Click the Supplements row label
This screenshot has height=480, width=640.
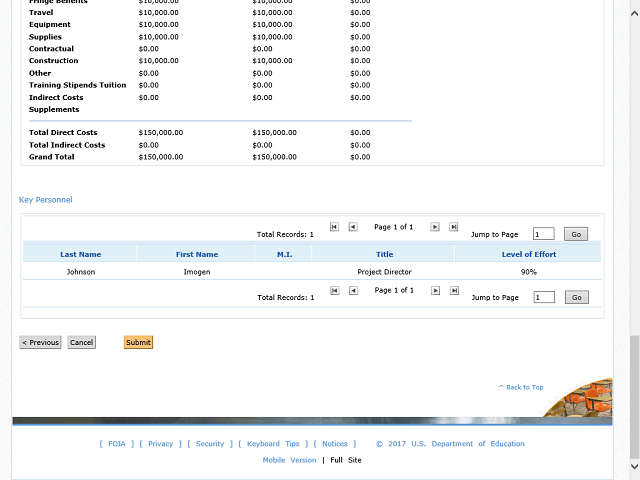(54, 109)
